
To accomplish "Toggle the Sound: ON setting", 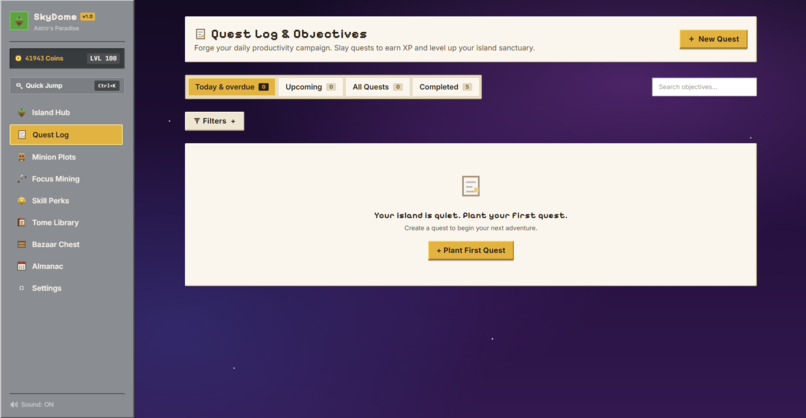I will click(x=32, y=405).
